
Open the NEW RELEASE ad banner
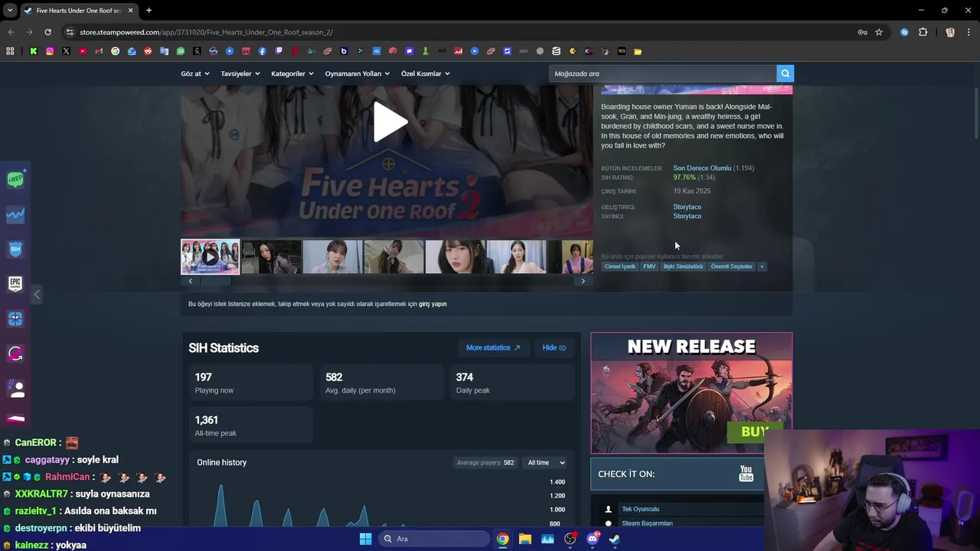pyautogui.click(x=691, y=393)
